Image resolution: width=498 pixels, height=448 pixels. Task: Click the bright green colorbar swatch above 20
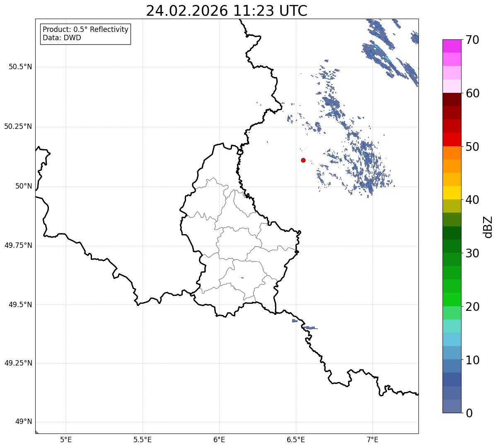click(452, 299)
